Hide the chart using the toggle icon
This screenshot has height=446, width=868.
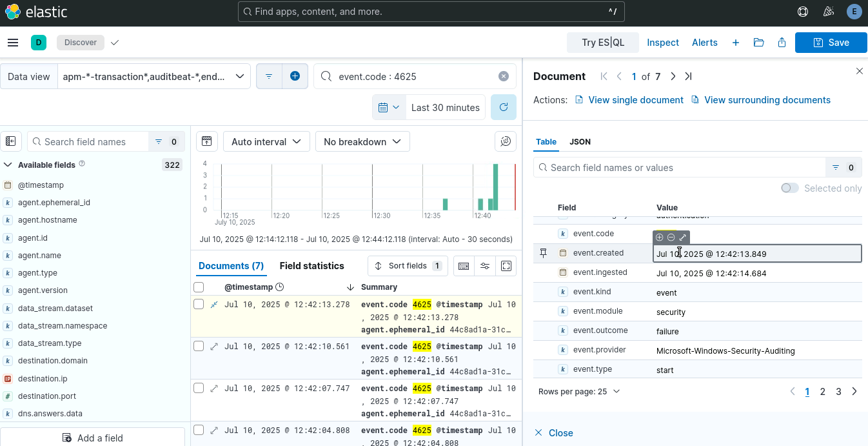coord(206,141)
